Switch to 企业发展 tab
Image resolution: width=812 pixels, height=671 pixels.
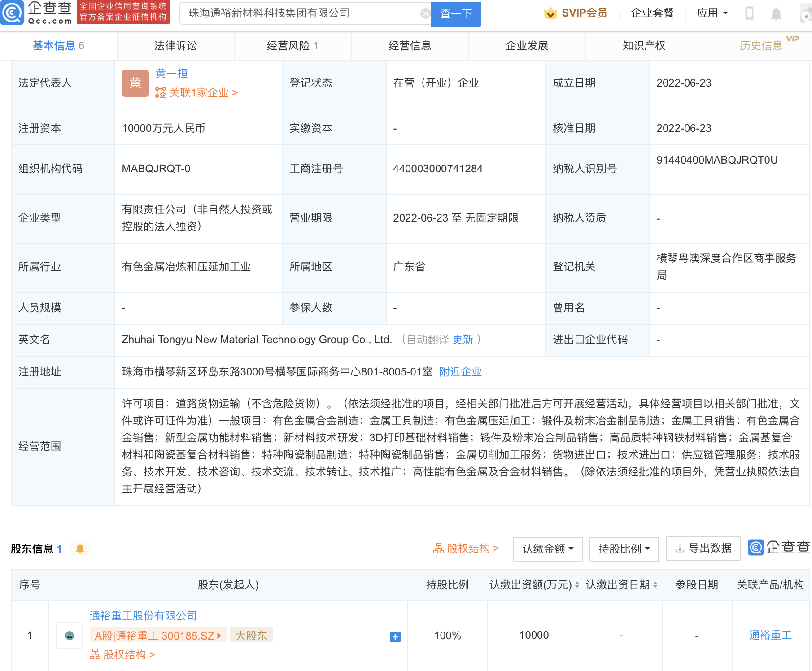click(x=527, y=46)
